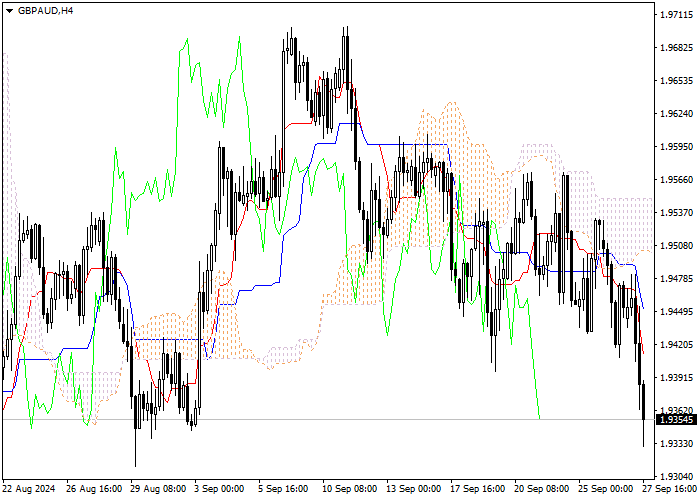700x500 pixels.
Task: Click the 3 Sep 00:00 time label
Action: 220,489
